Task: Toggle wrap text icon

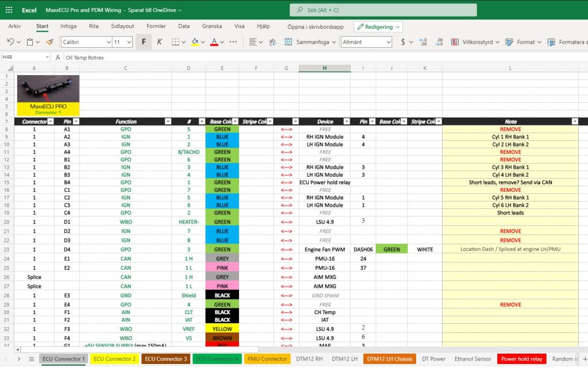Action: [272, 42]
